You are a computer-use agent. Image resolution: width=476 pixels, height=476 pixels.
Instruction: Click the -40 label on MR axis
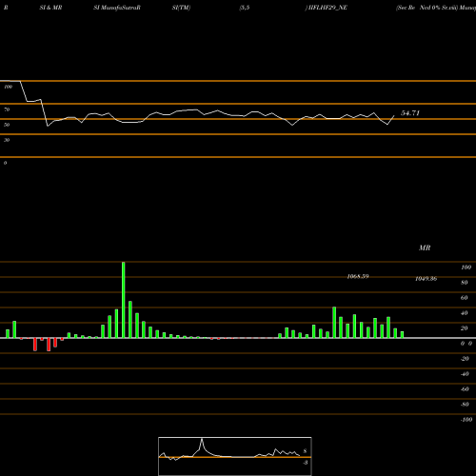pyautogui.click(x=465, y=374)
